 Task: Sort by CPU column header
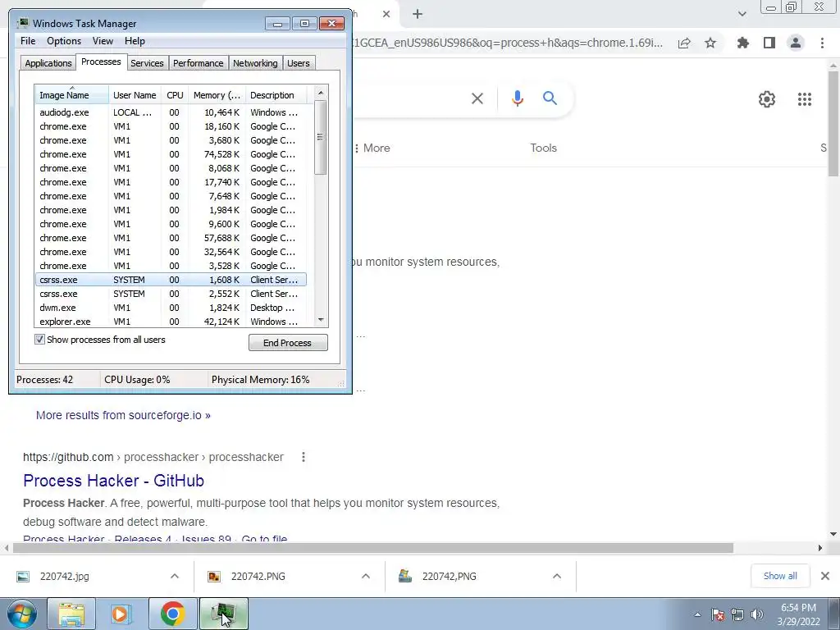[175, 95]
